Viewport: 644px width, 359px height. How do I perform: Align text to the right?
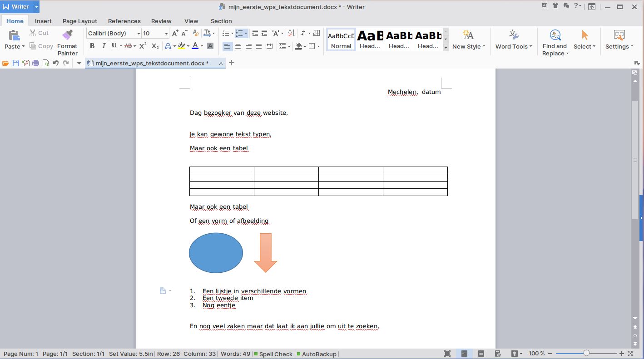[248, 46]
